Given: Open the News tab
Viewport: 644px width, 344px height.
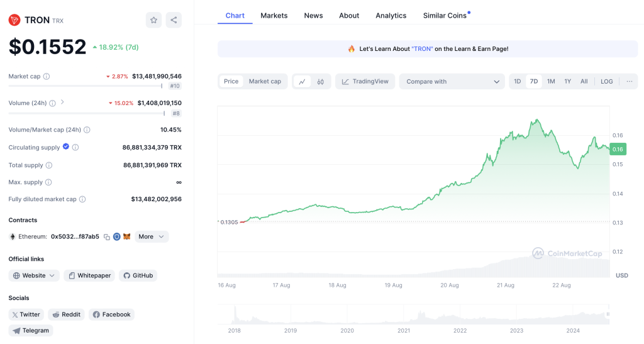Looking at the screenshot, I should [313, 16].
